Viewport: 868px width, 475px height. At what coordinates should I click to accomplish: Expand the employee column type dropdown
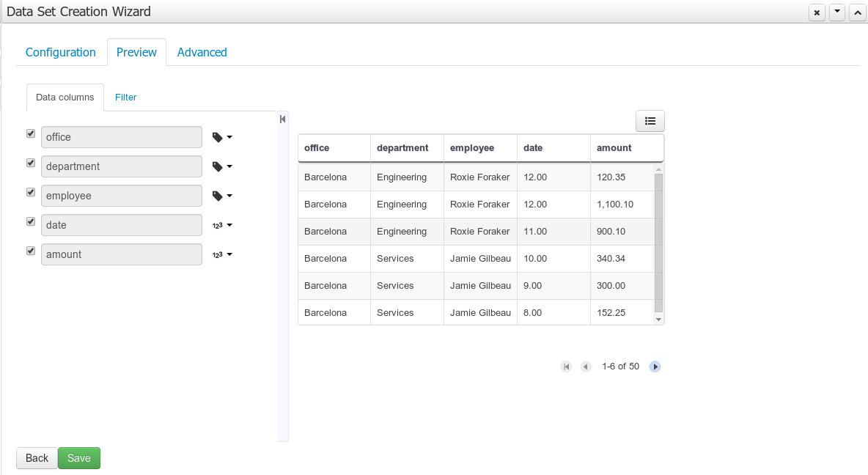click(229, 196)
